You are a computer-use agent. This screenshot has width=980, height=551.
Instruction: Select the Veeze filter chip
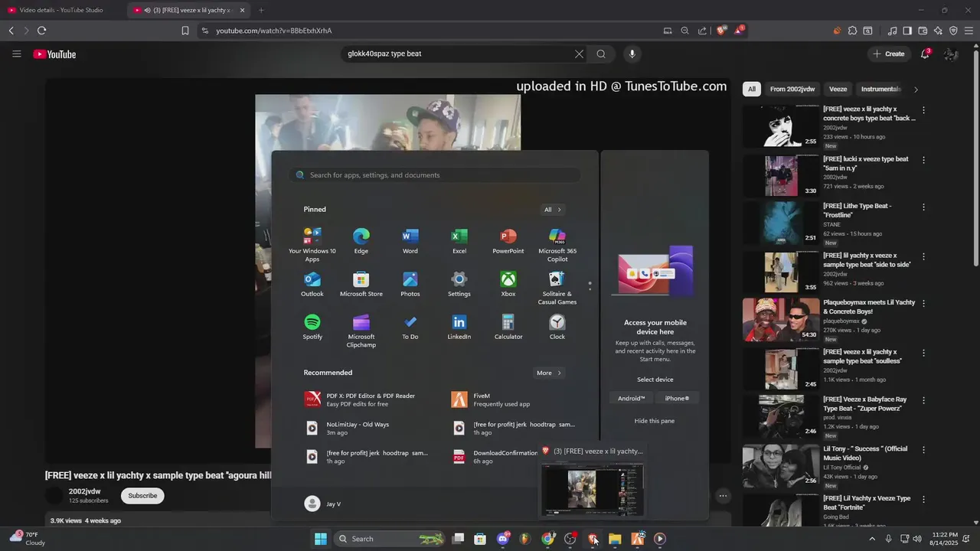pyautogui.click(x=838, y=90)
